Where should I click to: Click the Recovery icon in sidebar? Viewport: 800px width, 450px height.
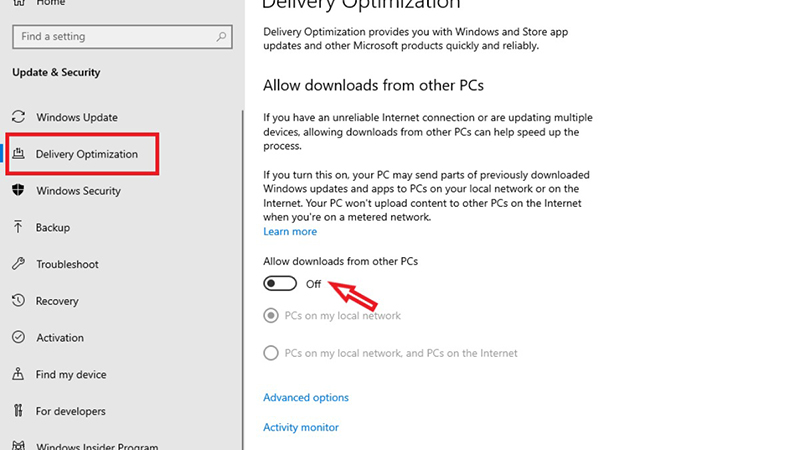18,301
